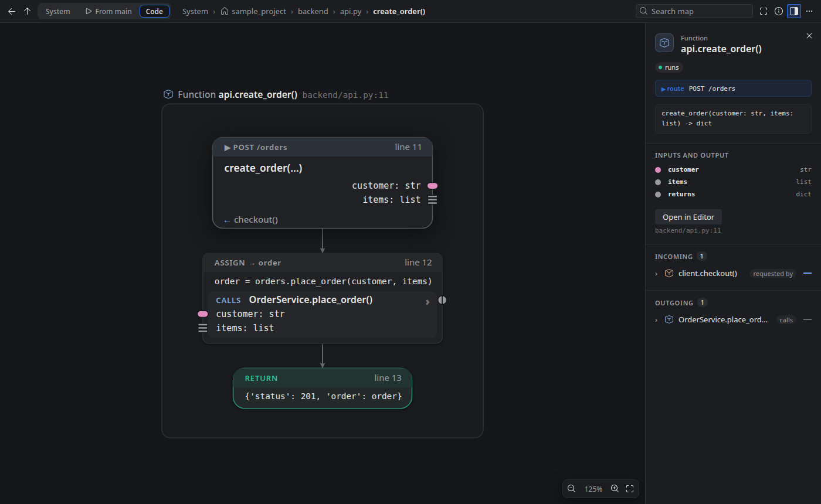Screen dimensions: 821x504
Task: Click the items list port on create_order node
Action: click(x=432, y=200)
